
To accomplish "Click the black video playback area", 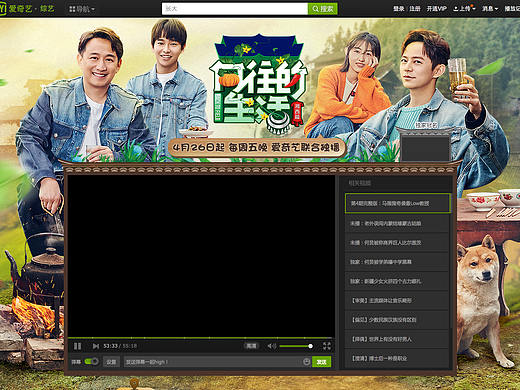I will (201, 256).
